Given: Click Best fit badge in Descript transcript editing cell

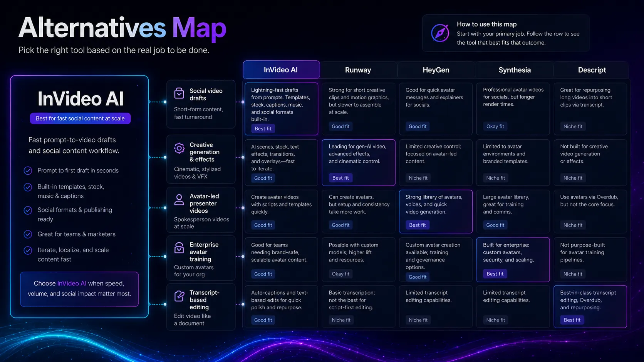Looking at the screenshot, I should (x=572, y=320).
